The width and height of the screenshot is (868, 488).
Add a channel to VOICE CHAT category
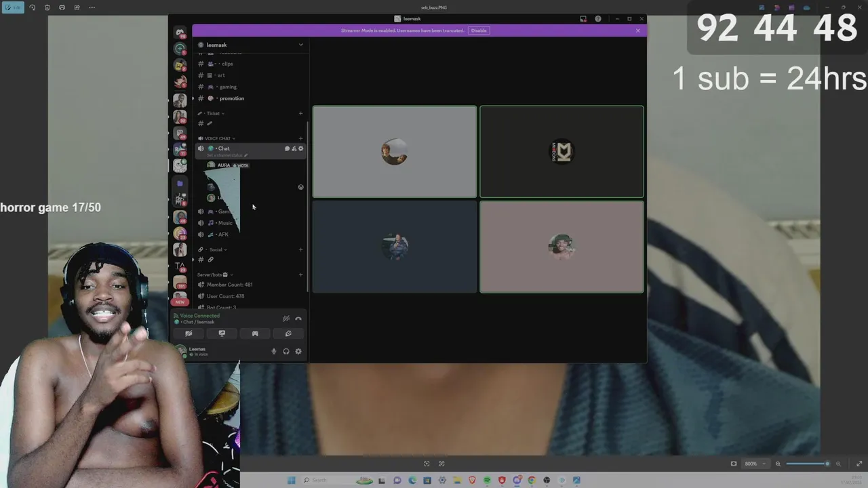coord(301,138)
